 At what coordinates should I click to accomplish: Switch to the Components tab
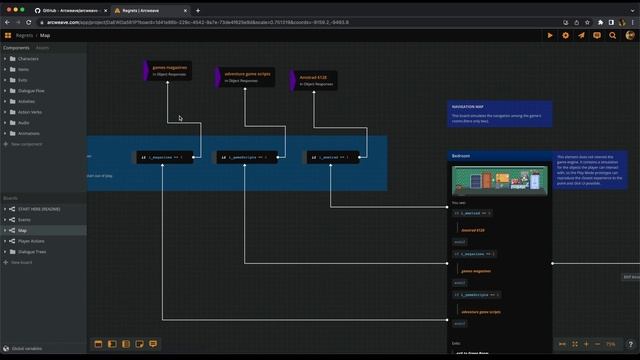click(16, 48)
